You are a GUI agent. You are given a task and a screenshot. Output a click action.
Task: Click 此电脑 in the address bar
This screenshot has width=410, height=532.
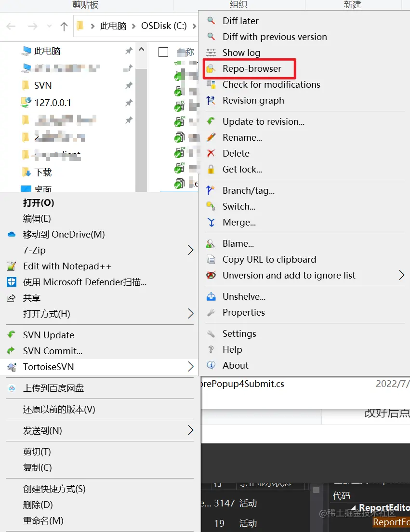coord(113,26)
